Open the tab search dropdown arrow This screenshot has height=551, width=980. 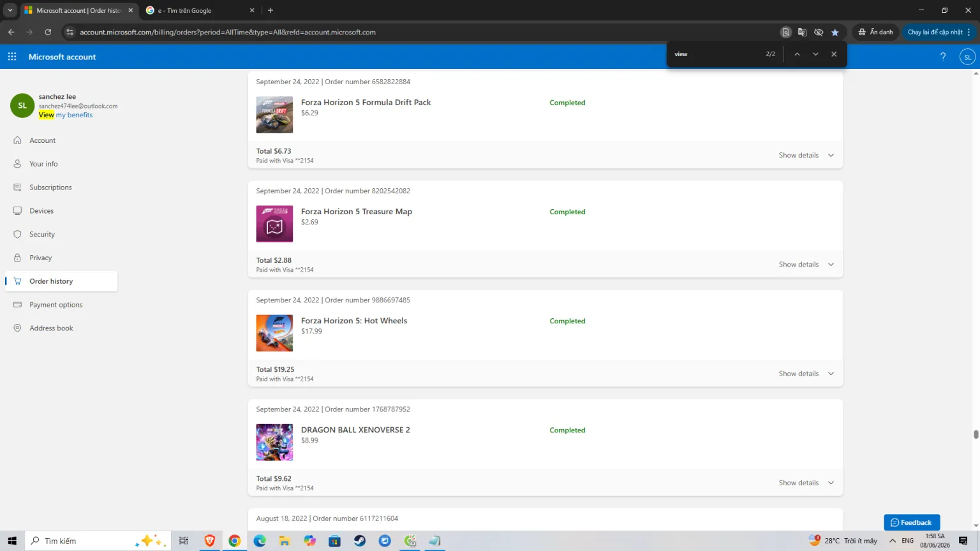[10, 10]
